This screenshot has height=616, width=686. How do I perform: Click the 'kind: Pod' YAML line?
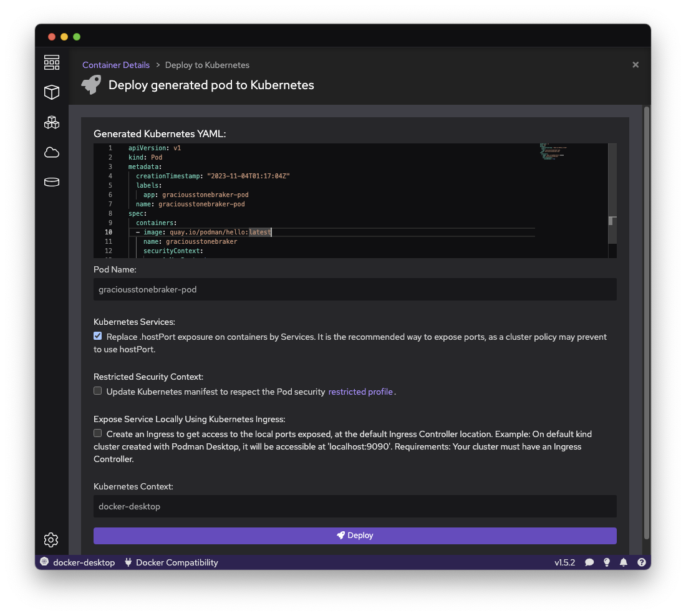(145, 157)
